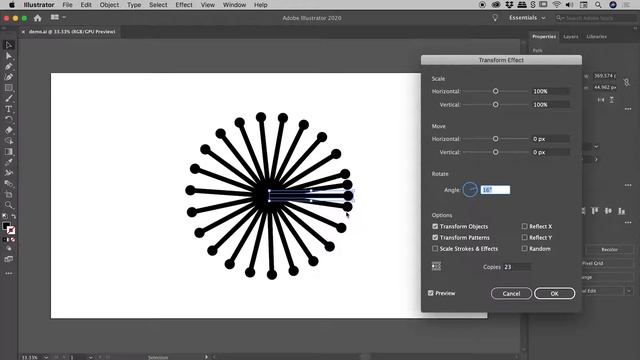640x360 pixels.
Task: Click the Scale Horizontal slider handle
Action: (496, 91)
